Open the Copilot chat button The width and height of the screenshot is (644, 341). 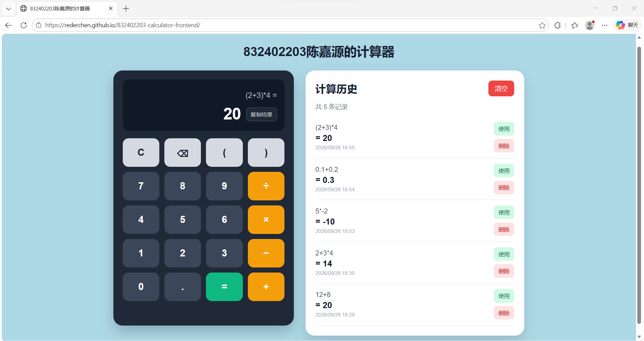(x=627, y=25)
